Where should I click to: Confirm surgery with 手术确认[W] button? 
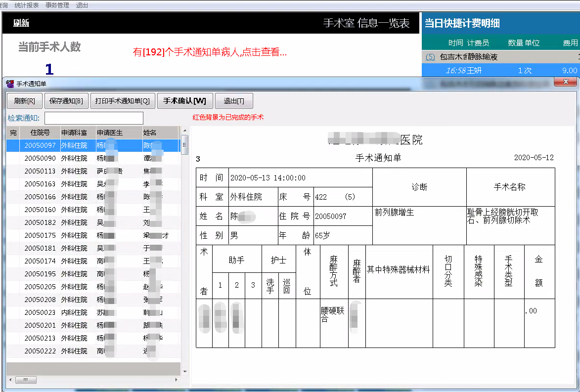coord(184,101)
